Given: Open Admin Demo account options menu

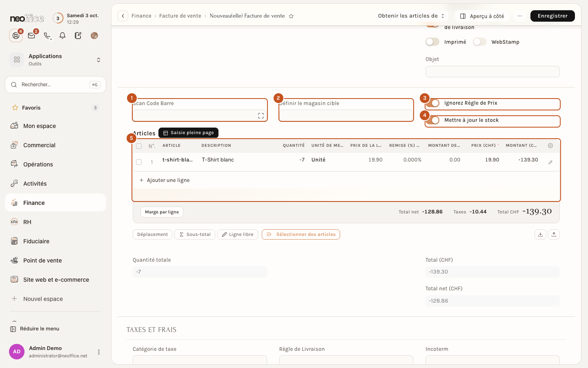Looking at the screenshot, I should point(98,352).
